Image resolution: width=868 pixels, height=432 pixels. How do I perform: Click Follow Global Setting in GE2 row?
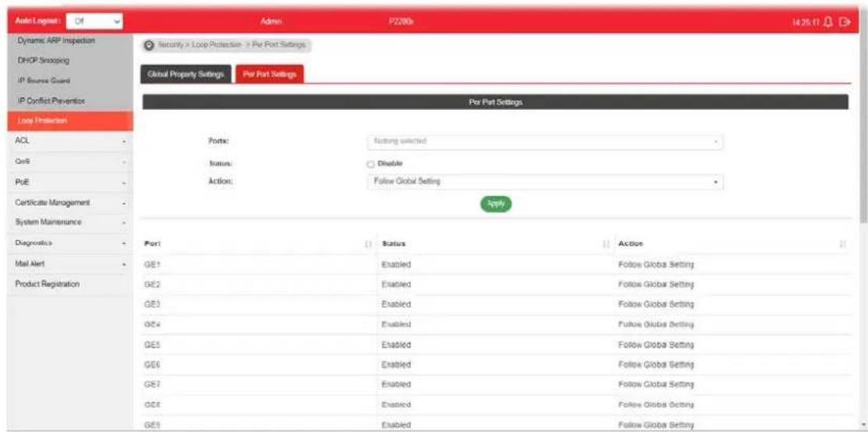656,285
